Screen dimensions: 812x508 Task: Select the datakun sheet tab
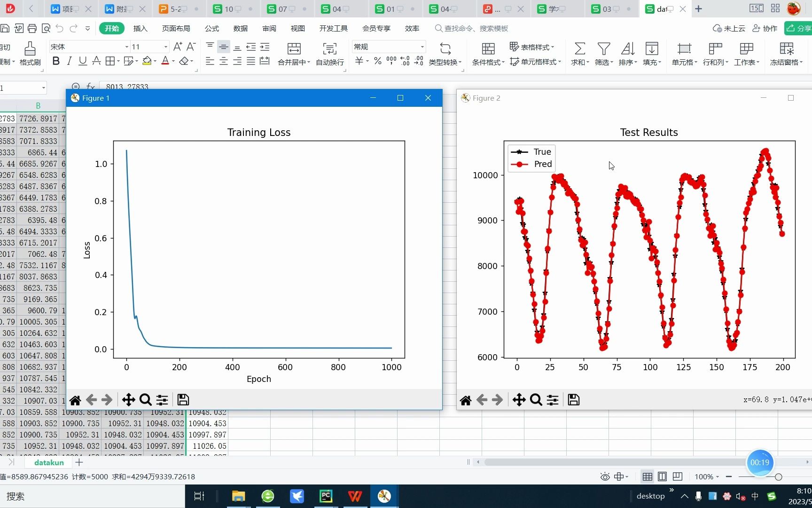coord(49,463)
